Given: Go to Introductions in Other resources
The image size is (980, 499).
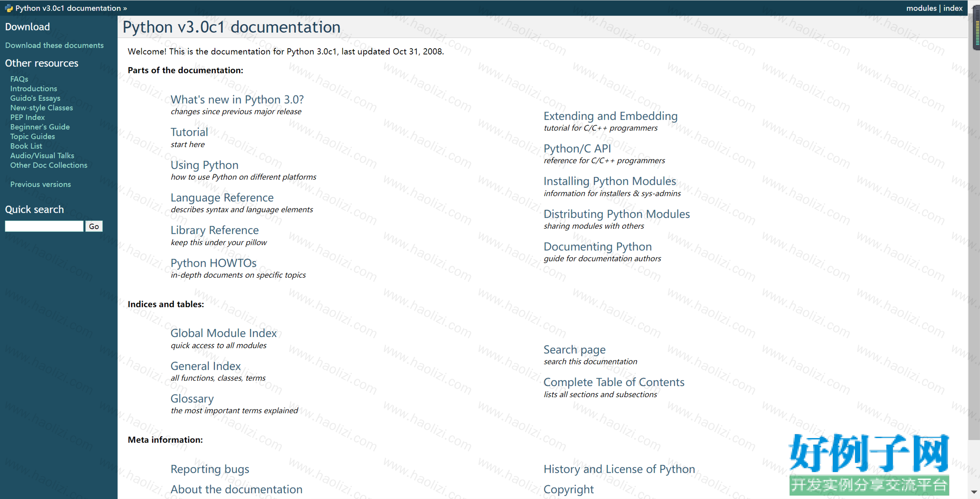Looking at the screenshot, I should (34, 88).
